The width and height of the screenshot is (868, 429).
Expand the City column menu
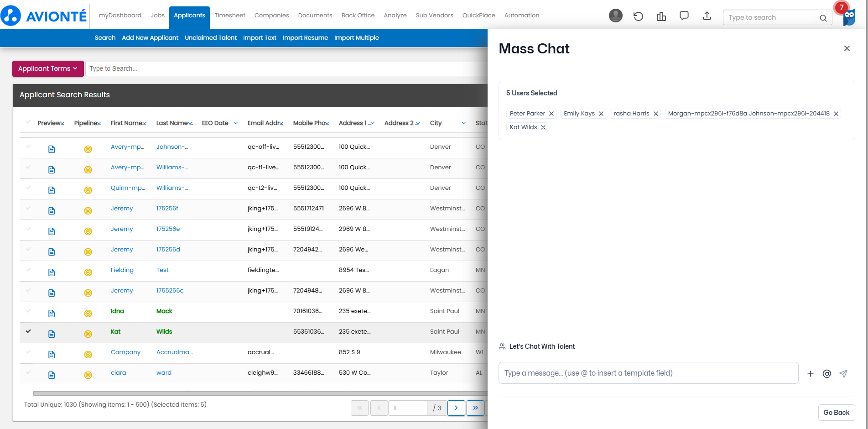pos(463,123)
